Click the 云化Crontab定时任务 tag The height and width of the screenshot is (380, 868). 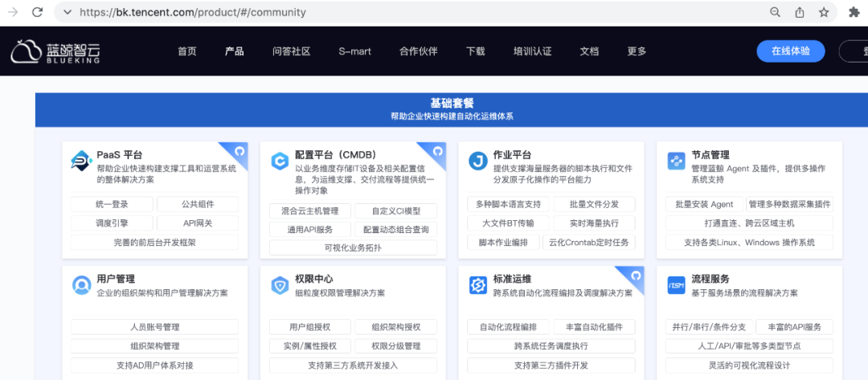point(589,243)
